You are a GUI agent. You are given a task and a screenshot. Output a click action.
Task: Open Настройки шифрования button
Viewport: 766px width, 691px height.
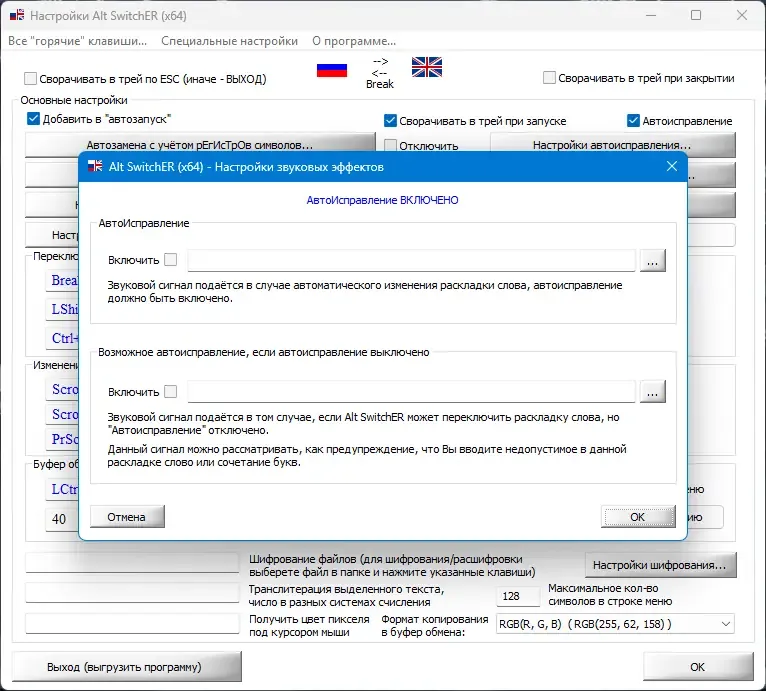[x=660, y=565]
